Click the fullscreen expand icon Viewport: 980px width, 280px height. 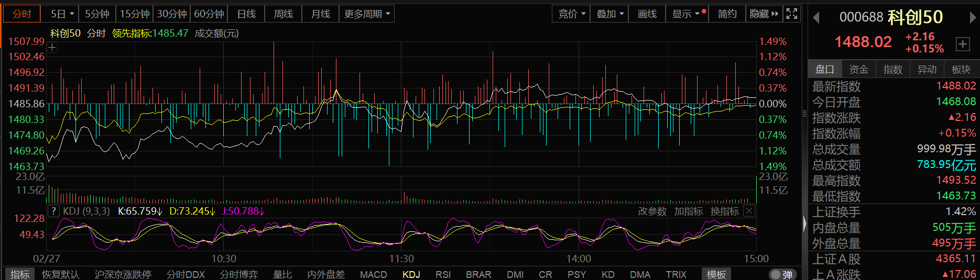pos(792,14)
